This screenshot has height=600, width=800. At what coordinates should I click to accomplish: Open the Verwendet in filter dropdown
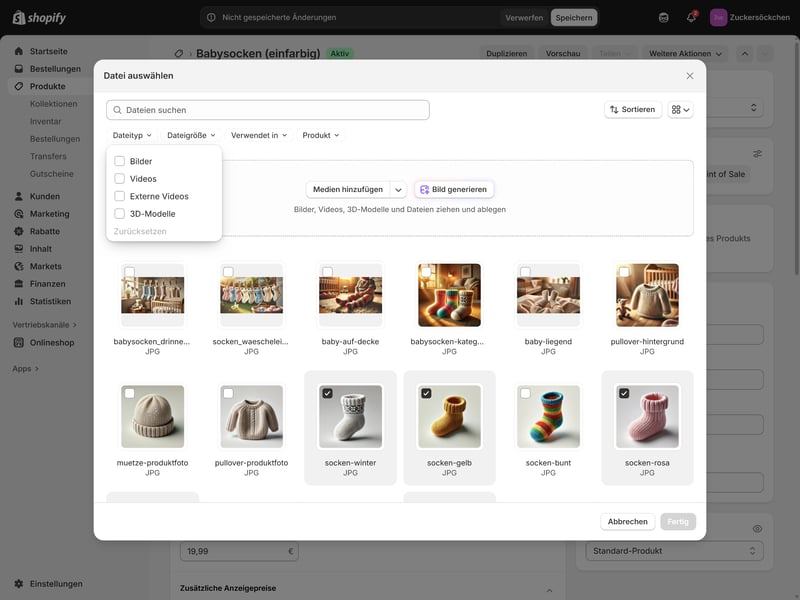[x=259, y=135]
